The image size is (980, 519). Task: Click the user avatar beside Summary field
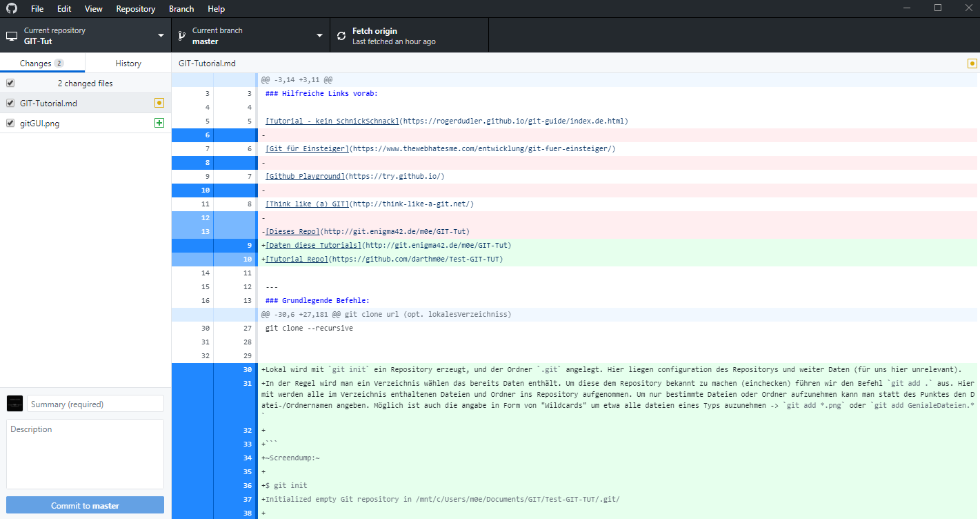(14, 404)
